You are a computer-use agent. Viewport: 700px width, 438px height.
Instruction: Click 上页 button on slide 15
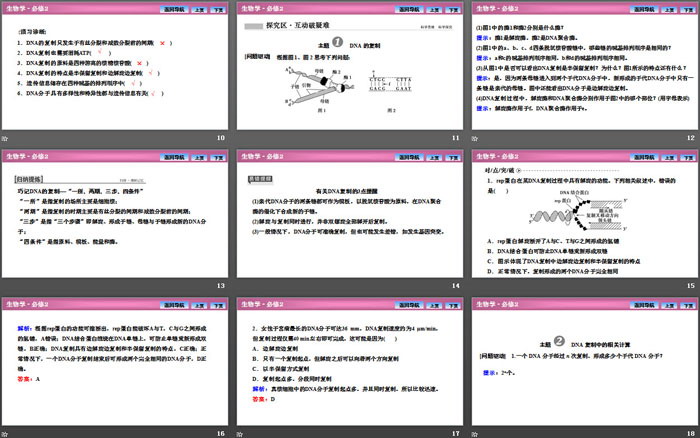pyautogui.click(x=669, y=157)
